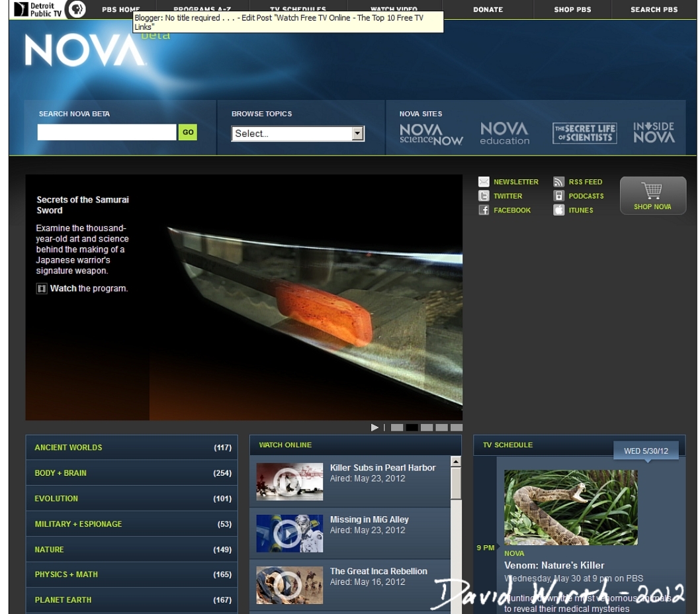Click the Facebook icon
The image size is (700, 614).
(x=484, y=210)
